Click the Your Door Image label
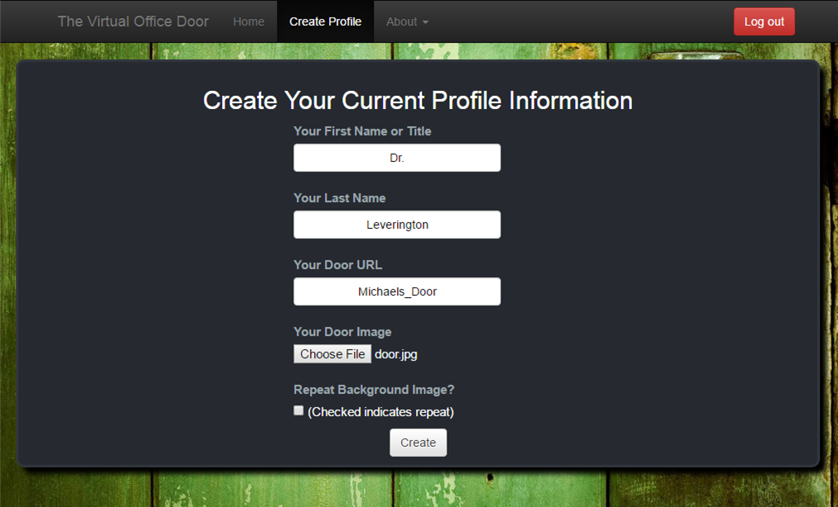This screenshot has height=507, width=838. coord(343,332)
